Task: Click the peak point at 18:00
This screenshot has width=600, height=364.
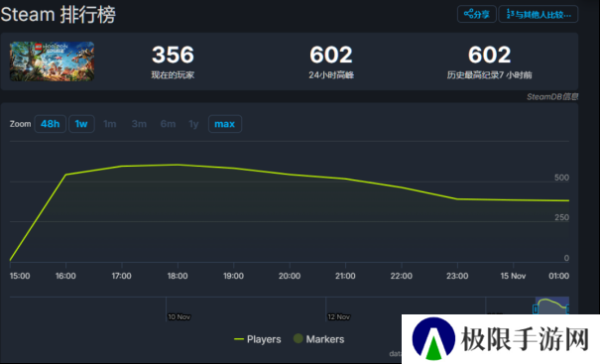Action: coord(178,165)
